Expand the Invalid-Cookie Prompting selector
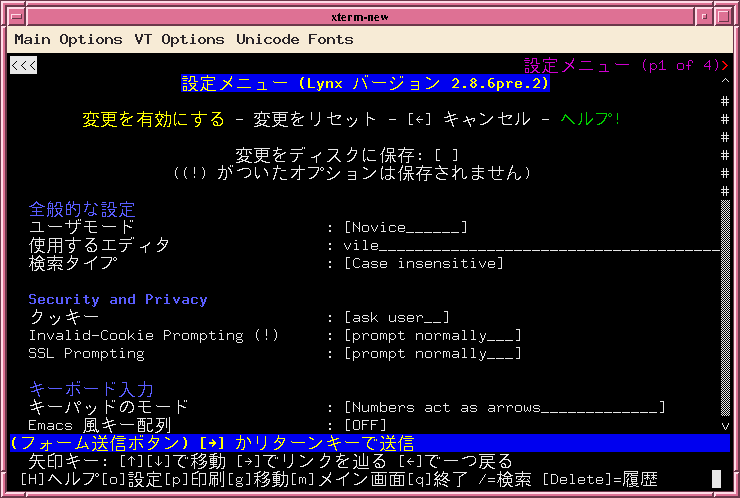This screenshot has width=740, height=498. click(432, 335)
